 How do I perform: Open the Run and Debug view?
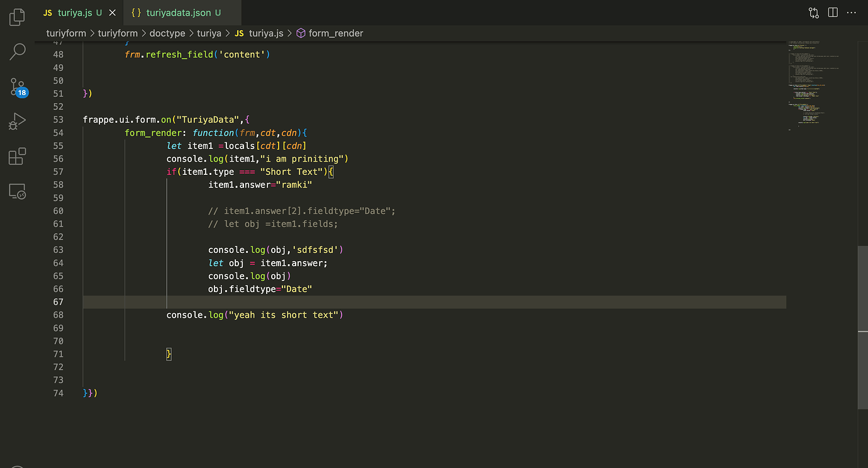pos(18,121)
